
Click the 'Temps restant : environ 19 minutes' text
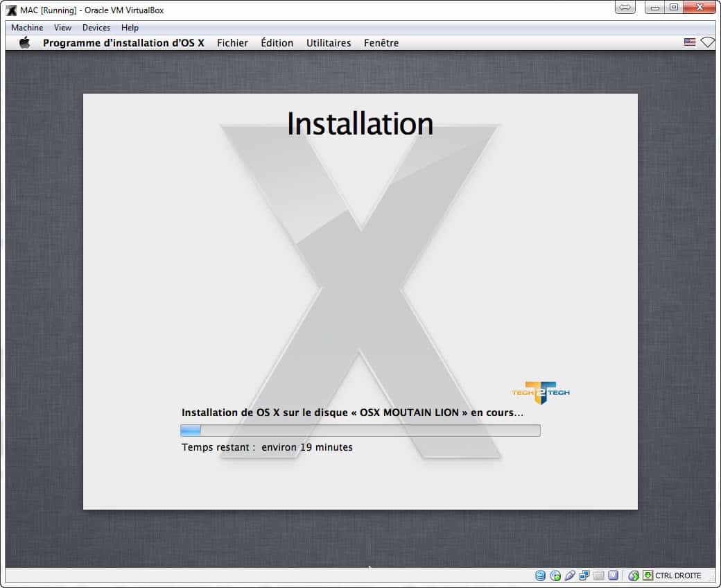point(267,447)
